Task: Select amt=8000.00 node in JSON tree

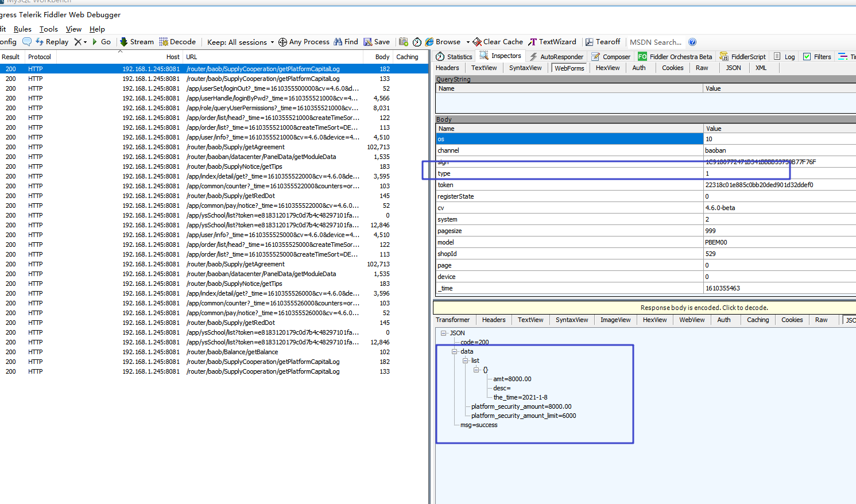Action: click(512, 379)
